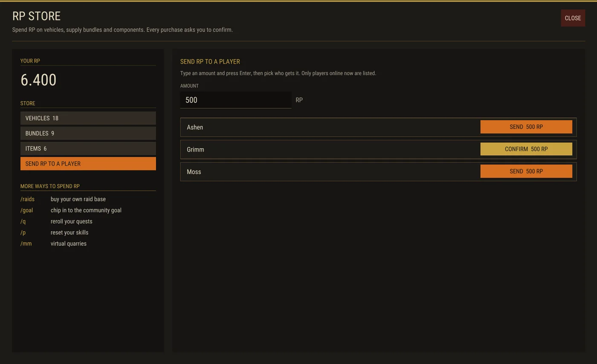Image resolution: width=597 pixels, height=364 pixels.
Task: Click 'virtual quarries' description
Action: (x=69, y=243)
